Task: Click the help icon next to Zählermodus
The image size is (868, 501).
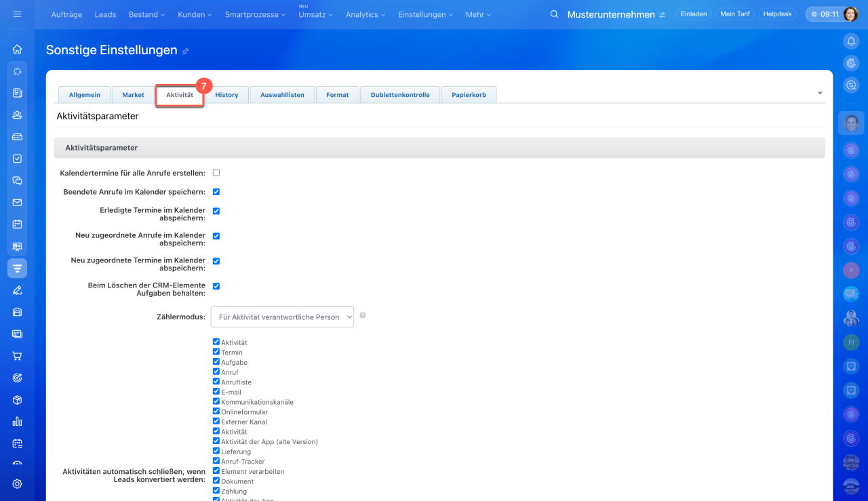Action: 363,315
